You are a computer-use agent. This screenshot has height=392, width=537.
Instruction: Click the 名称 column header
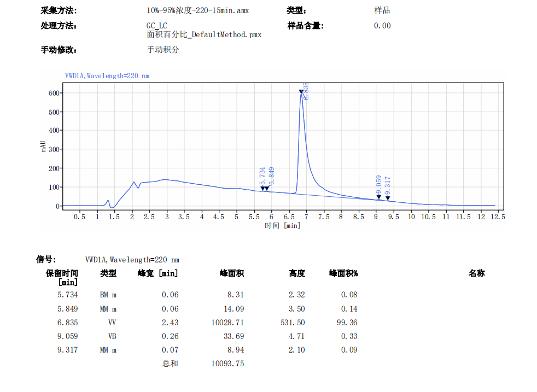(476, 273)
